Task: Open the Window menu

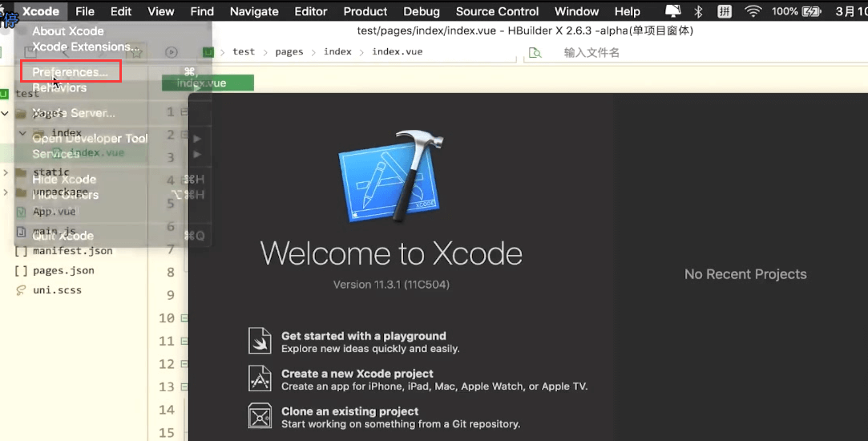Action: coord(576,11)
